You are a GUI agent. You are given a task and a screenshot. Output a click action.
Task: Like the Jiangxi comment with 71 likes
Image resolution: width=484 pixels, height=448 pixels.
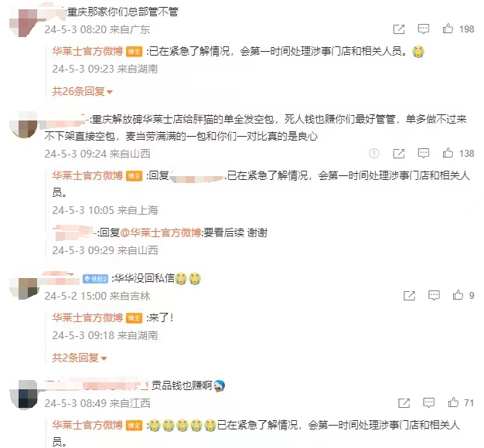(x=453, y=402)
